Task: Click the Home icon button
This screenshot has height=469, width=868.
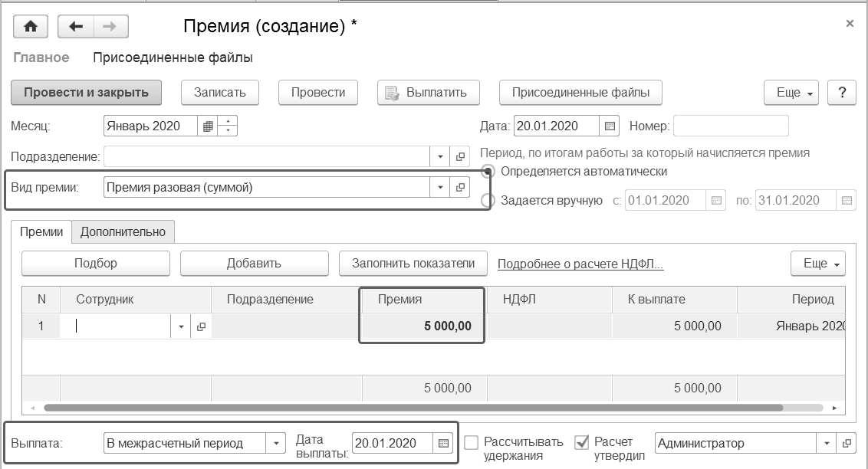Action: point(31,27)
